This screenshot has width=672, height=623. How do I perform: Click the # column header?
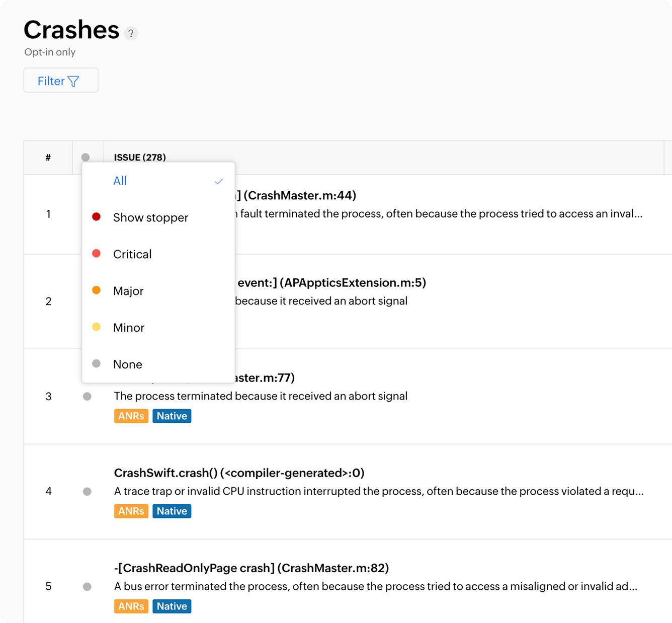click(48, 158)
